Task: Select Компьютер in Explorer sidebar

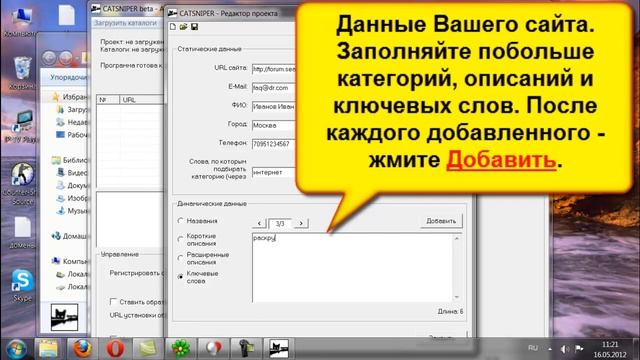Action: [x=69, y=261]
